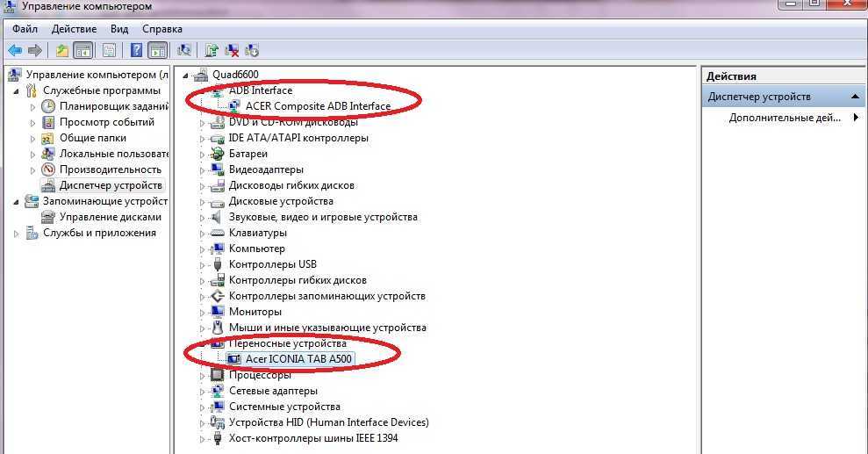Toggle the Show/Hide console tree button
Image resolution: width=868 pixels, height=454 pixels.
[83, 51]
